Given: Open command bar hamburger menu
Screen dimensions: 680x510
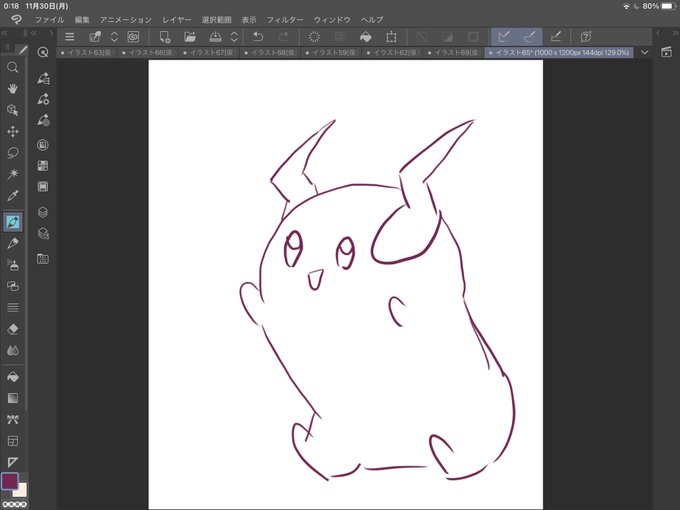Looking at the screenshot, I should click(x=69, y=37).
